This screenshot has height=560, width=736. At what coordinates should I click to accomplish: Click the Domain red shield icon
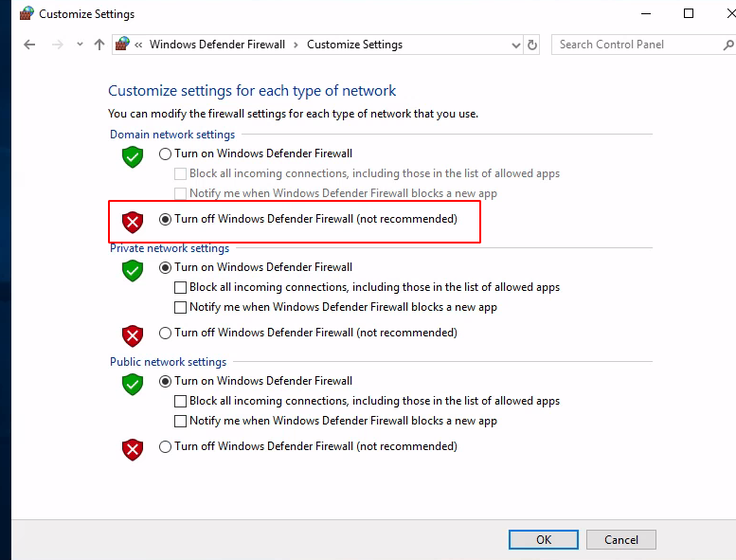pyautogui.click(x=133, y=222)
